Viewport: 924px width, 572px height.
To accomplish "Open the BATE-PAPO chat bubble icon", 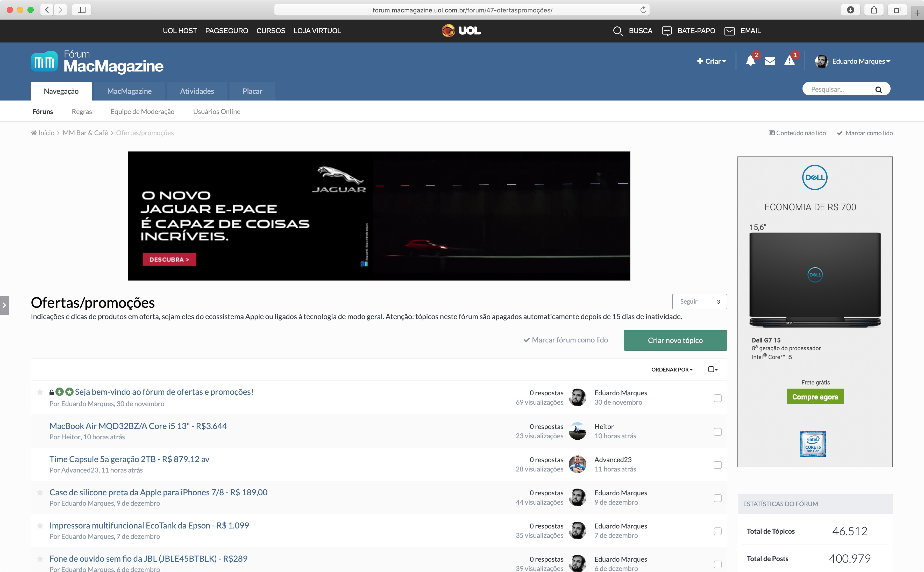I will tap(667, 31).
